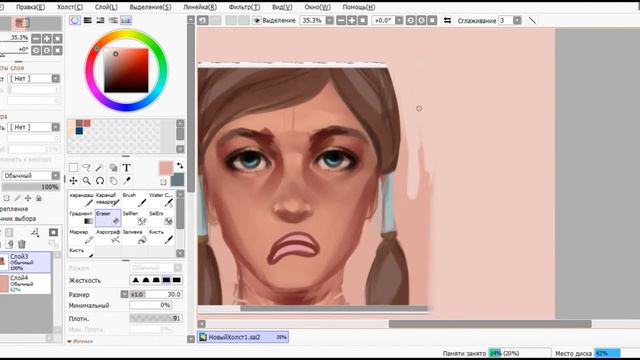Swap foreground and background colors
Image resolution: width=640 pixels, height=360 pixels.
tap(180, 165)
